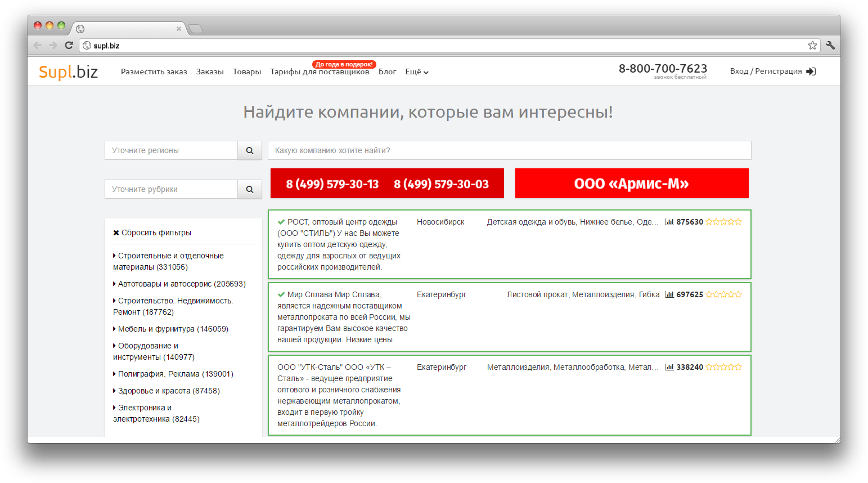Click Екатеринбург in Мир Сплава row
Screen dimensions: 868x483
(442, 294)
